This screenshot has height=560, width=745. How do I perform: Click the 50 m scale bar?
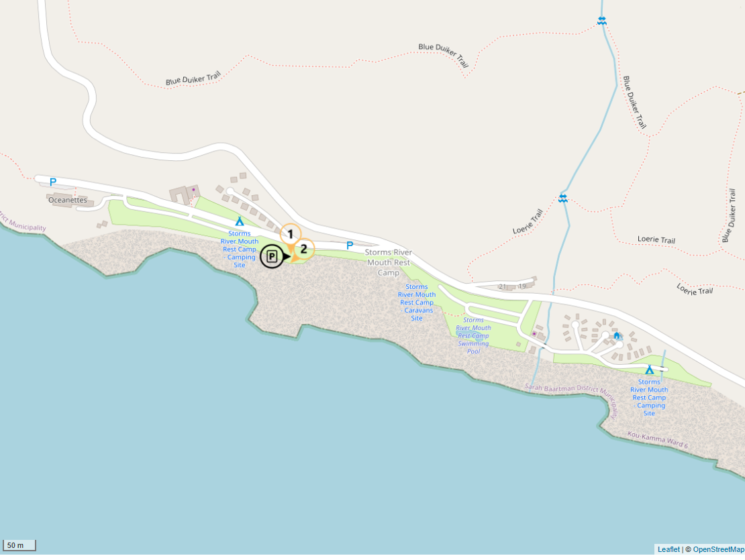19,545
